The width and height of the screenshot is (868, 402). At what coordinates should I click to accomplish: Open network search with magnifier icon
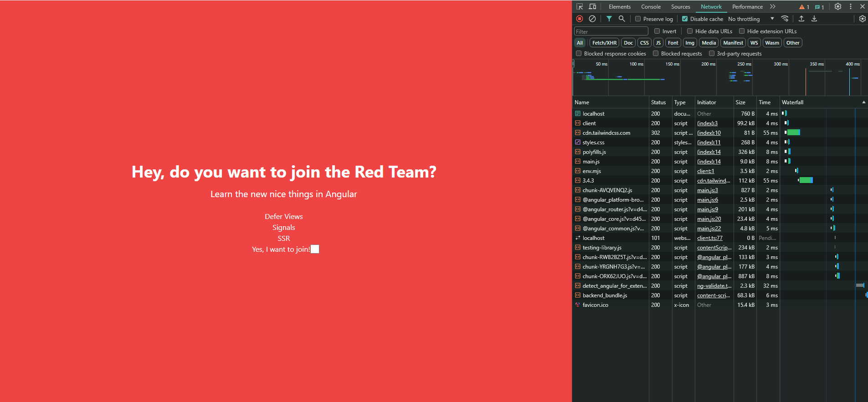(622, 19)
